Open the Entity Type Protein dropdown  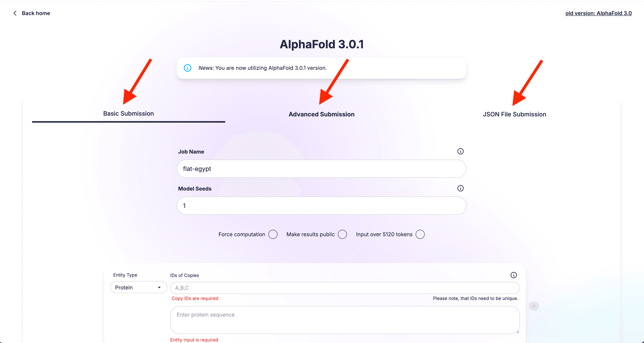[139, 287]
